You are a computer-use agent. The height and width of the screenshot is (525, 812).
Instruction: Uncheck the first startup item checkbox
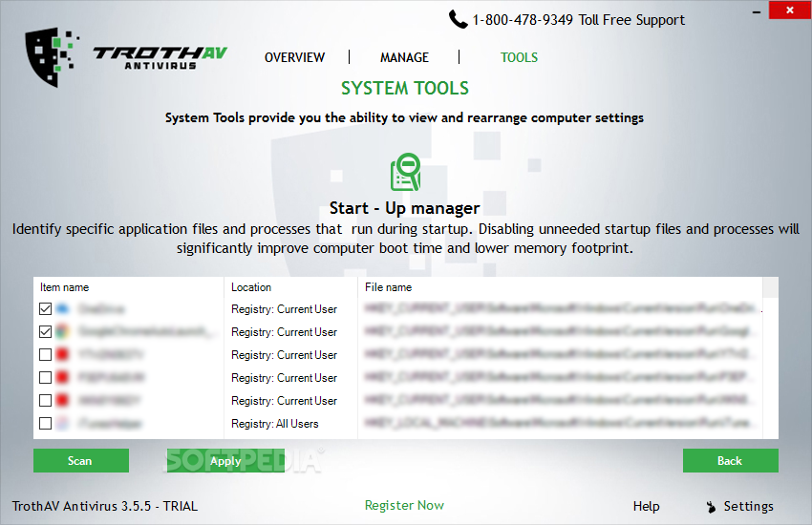click(46, 308)
